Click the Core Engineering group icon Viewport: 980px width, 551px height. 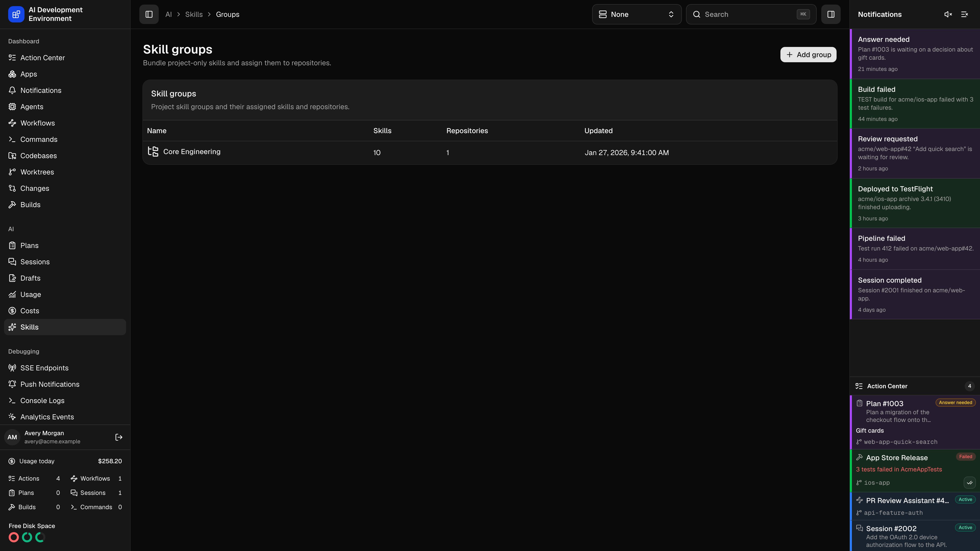(x=153, y=151)
